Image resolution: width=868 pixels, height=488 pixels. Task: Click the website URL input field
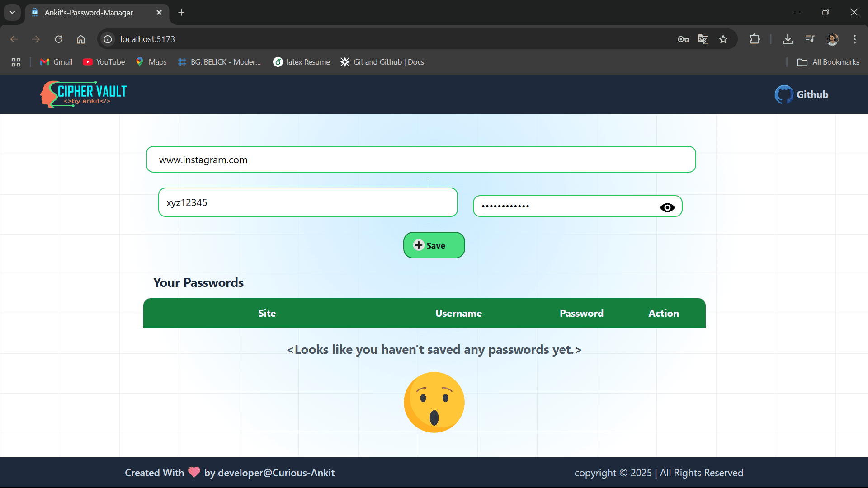point(421,160)
